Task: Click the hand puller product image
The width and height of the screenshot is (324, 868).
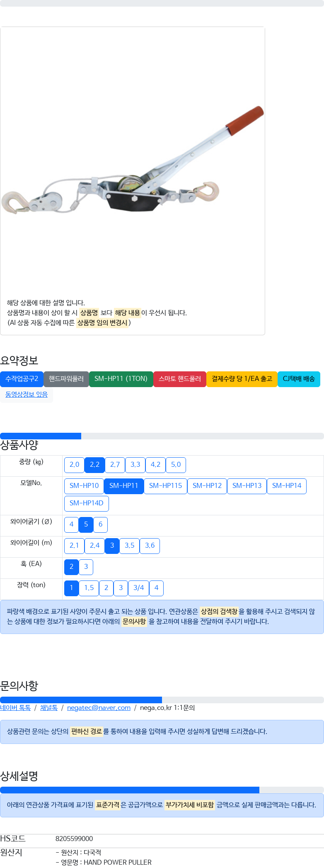Action: click(133, 160)
